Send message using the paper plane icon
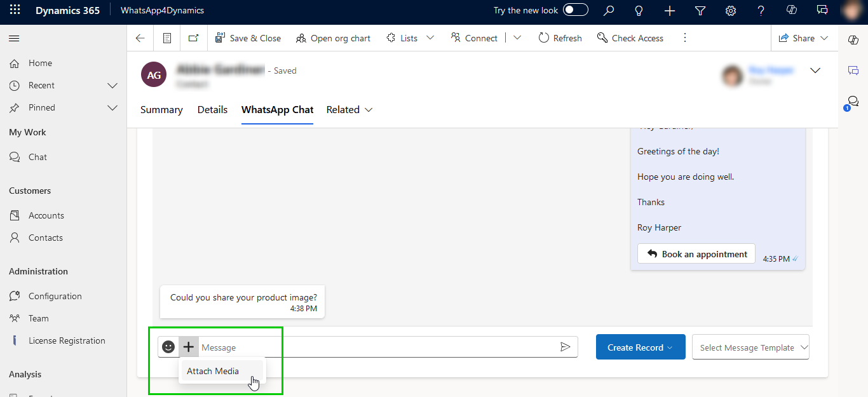 pyautogui.click(x=565, y=347)
